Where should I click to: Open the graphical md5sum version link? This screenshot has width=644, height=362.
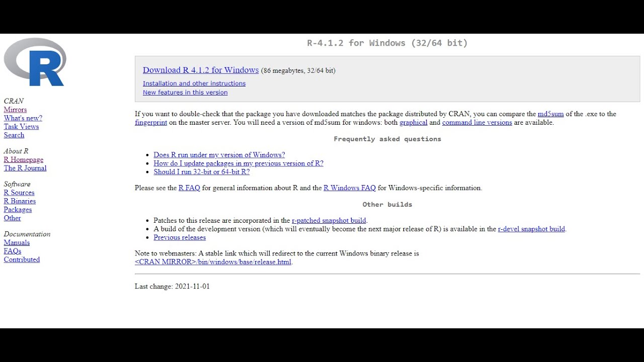click(x=414, y=123)
